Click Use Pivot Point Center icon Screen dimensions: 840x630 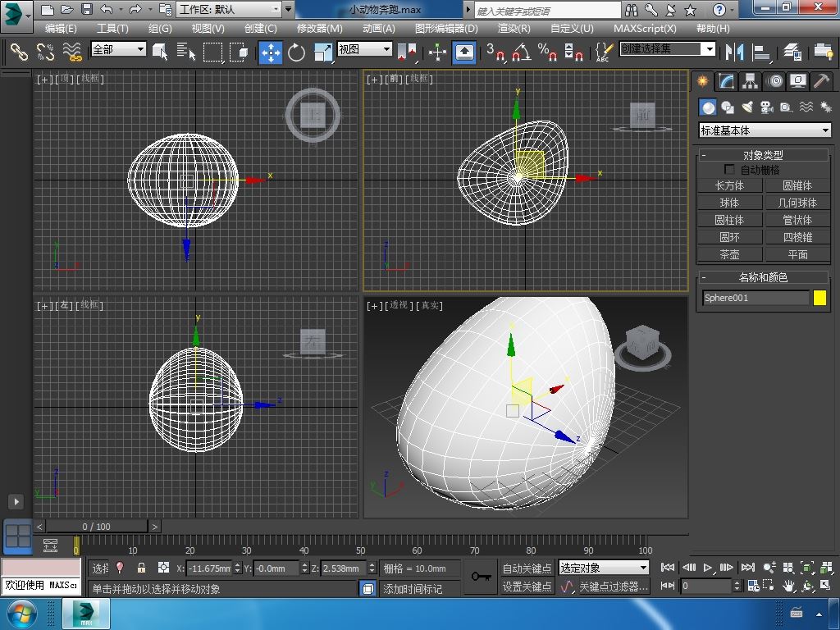tap(408, 52)
